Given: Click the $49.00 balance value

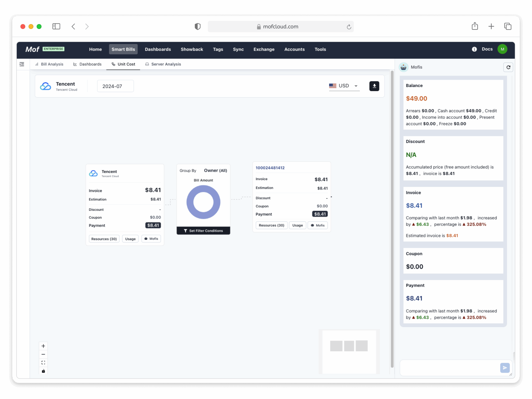Looking at the screenshot, I should coord(416,99).
